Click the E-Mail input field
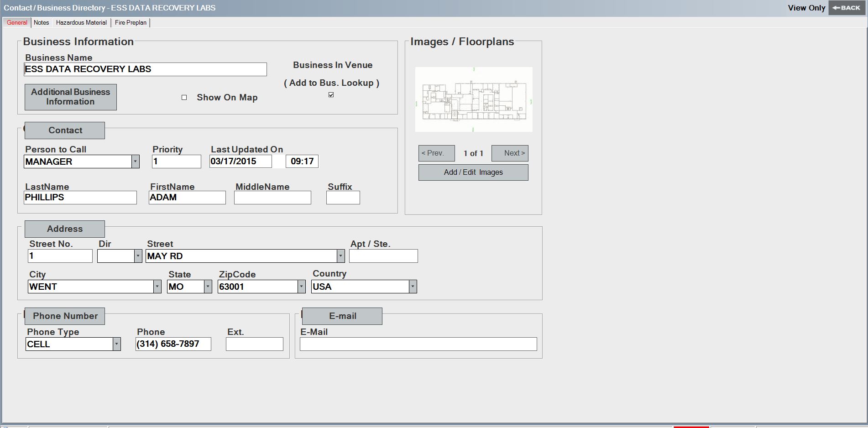The height and width of the screenshot is (428, 868). (x=418, y=344)
